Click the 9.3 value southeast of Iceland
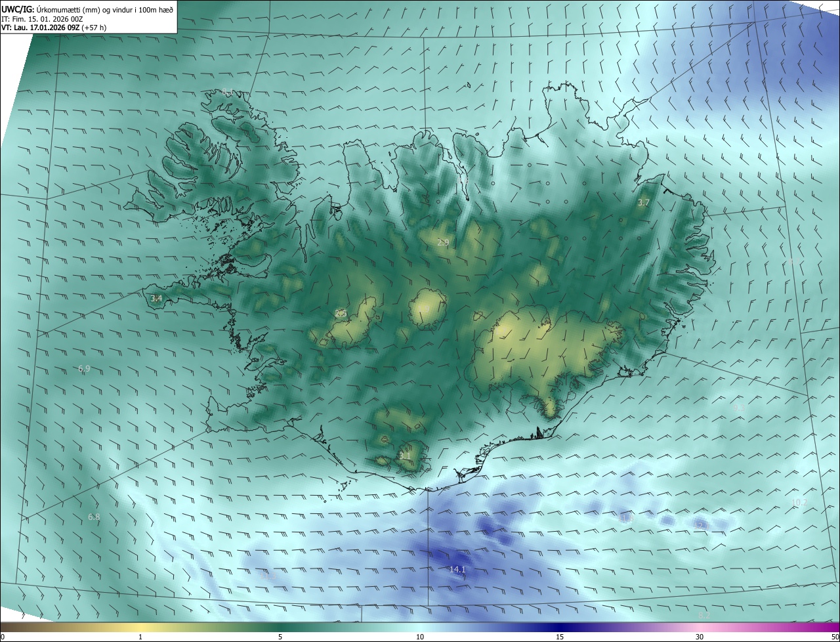 pyautogui.click(x=739, y=408)
